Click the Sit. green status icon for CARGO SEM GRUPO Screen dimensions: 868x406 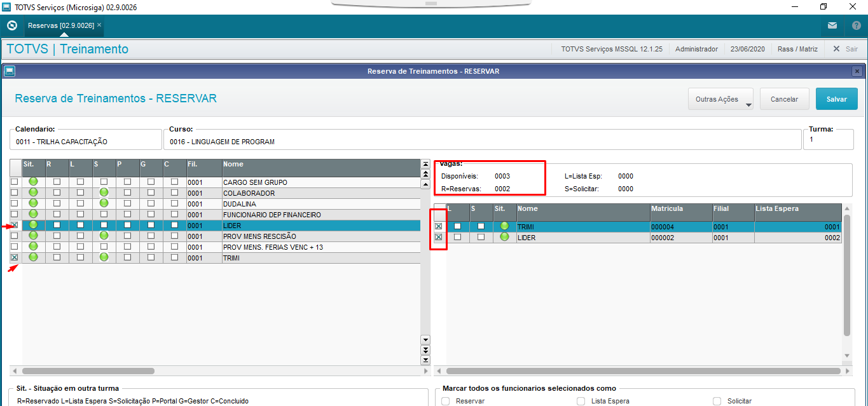pyautogui.click(x=33, y=182)
